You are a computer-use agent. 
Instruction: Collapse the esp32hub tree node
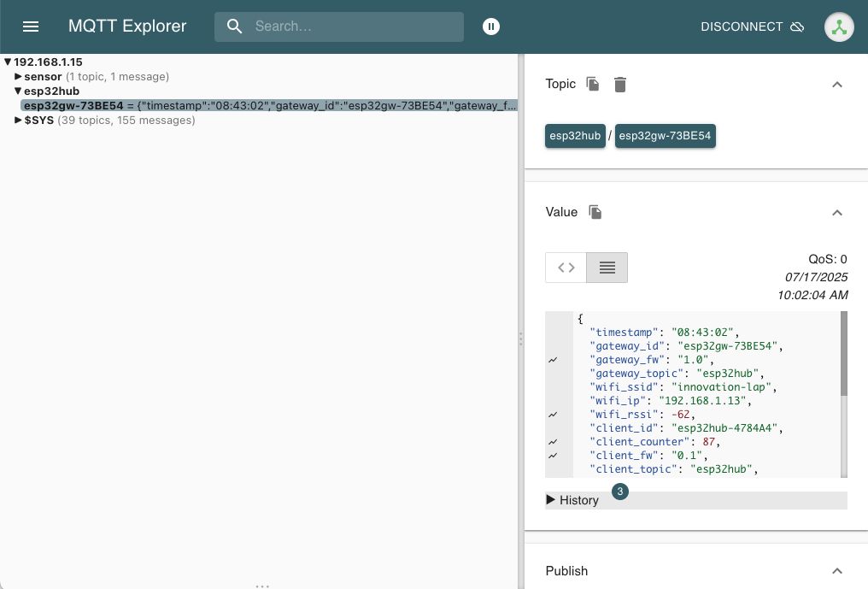point(18,91)
